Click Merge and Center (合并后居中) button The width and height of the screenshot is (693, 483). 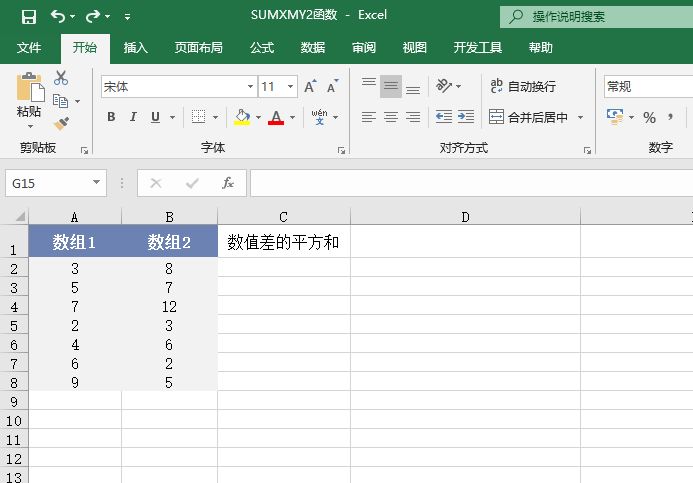click(528, 117)
